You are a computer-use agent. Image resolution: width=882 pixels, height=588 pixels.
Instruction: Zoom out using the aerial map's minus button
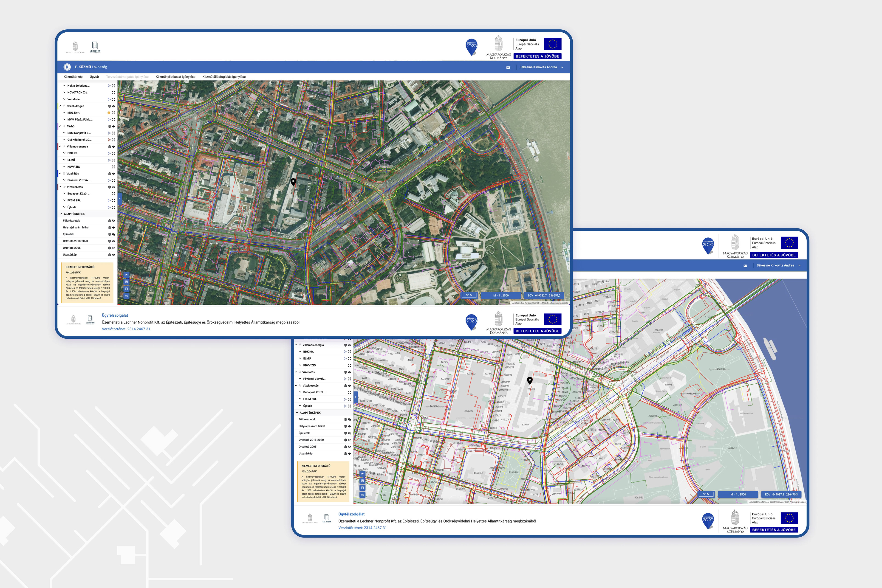click(126, 289)
